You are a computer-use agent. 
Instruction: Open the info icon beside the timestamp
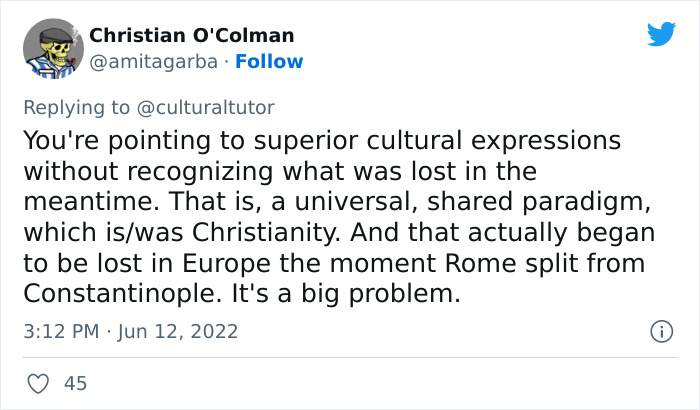click(x=660, y=330)
